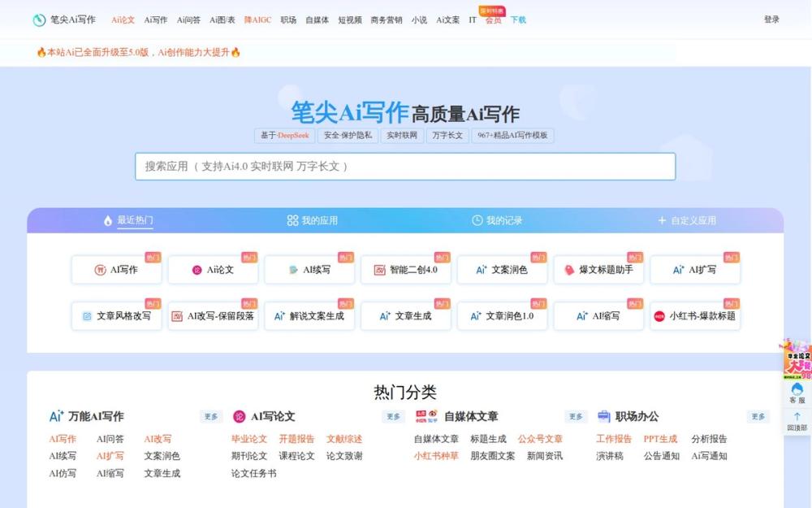The image size is (812, 508).
Task: Click the 登录 login link
Action: tap(771, 20)
